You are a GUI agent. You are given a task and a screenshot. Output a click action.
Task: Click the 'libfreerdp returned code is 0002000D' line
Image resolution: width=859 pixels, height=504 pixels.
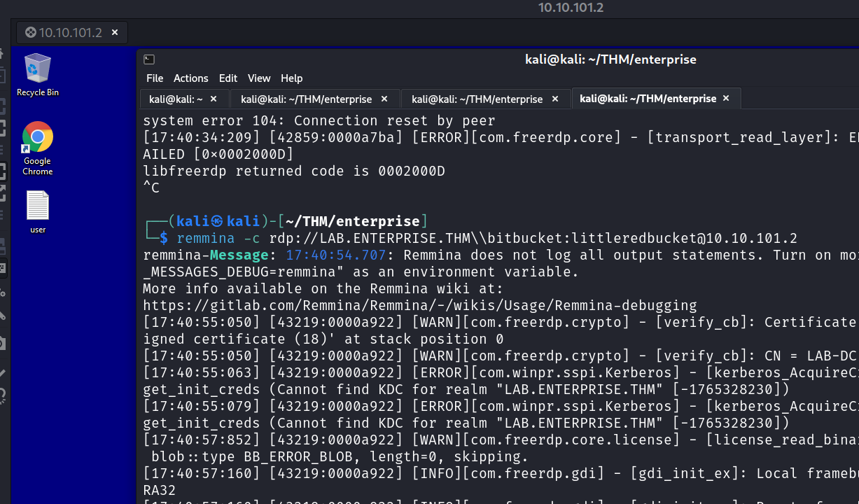[x=294, y=171]
